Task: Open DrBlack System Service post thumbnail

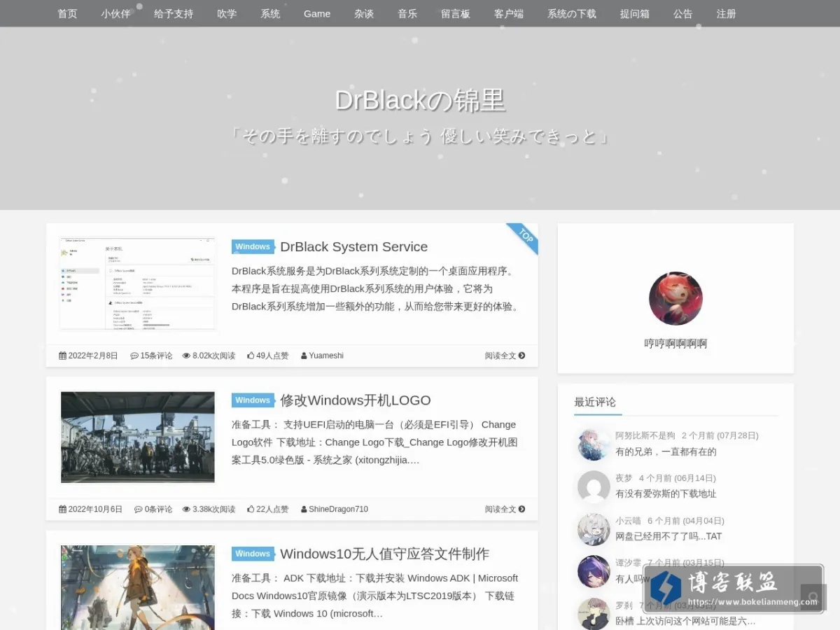Action: point(138,283)
